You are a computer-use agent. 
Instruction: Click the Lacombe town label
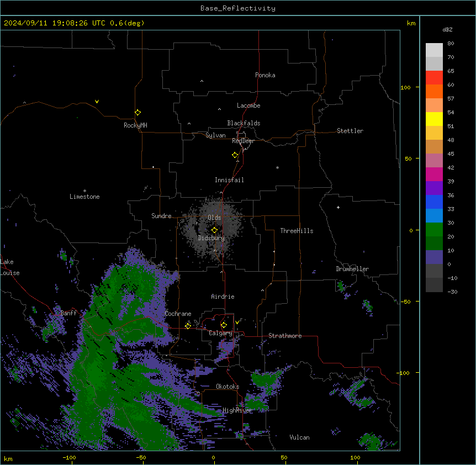click(x=248, y=105)
